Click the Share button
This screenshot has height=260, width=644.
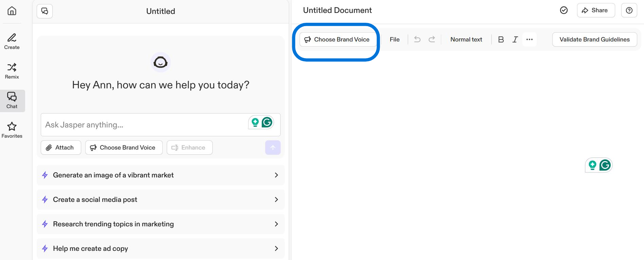595,11
